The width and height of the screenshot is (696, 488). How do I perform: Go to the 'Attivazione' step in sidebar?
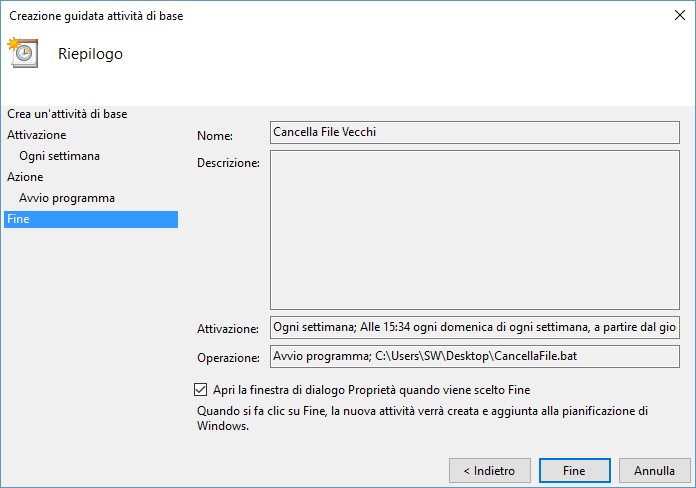click(37, 134)
